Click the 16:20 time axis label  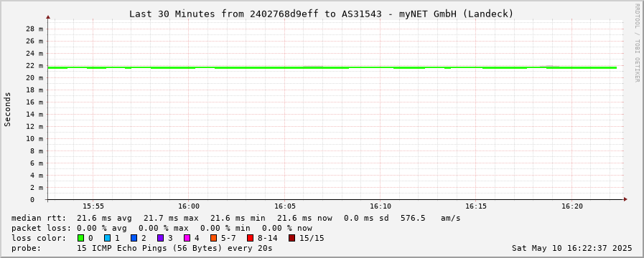pos(572,206)
